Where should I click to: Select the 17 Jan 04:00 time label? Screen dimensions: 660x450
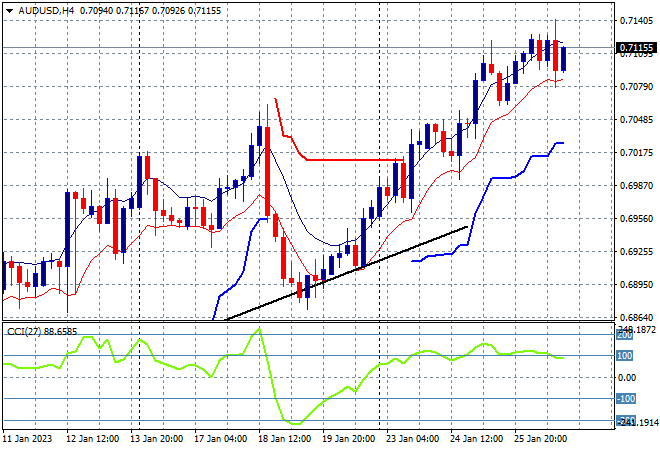click(x=221, y=439)
